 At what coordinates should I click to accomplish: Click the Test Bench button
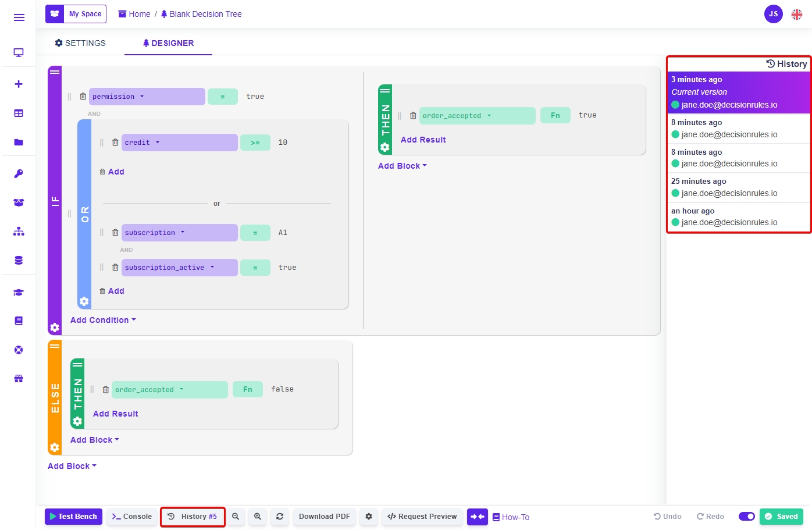pyautogui.click(x=73, y=517)
